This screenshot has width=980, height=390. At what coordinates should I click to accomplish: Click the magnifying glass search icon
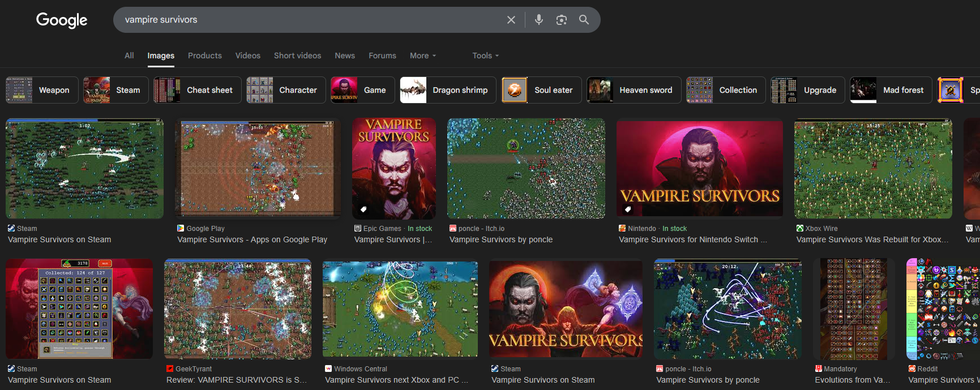click(584, 20)
